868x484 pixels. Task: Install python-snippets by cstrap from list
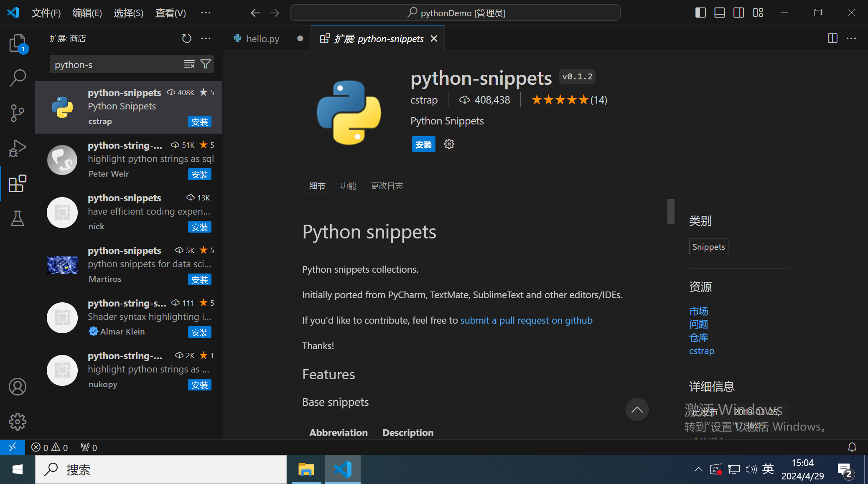point(200,122)
